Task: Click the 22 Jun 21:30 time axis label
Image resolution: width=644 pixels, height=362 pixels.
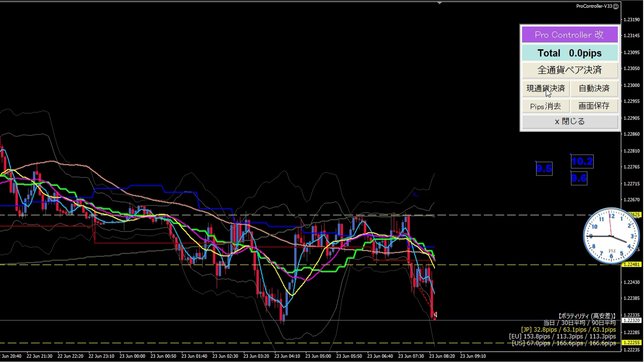Action: (40, 356)
